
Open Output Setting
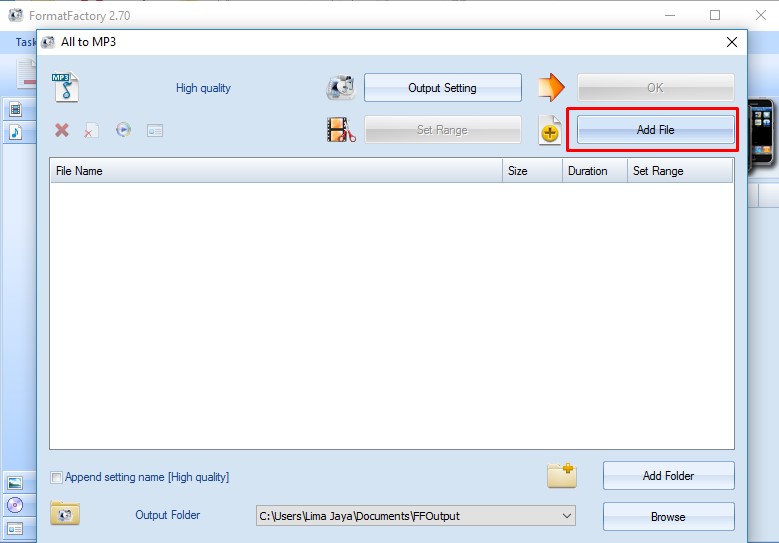click(443, 87)
